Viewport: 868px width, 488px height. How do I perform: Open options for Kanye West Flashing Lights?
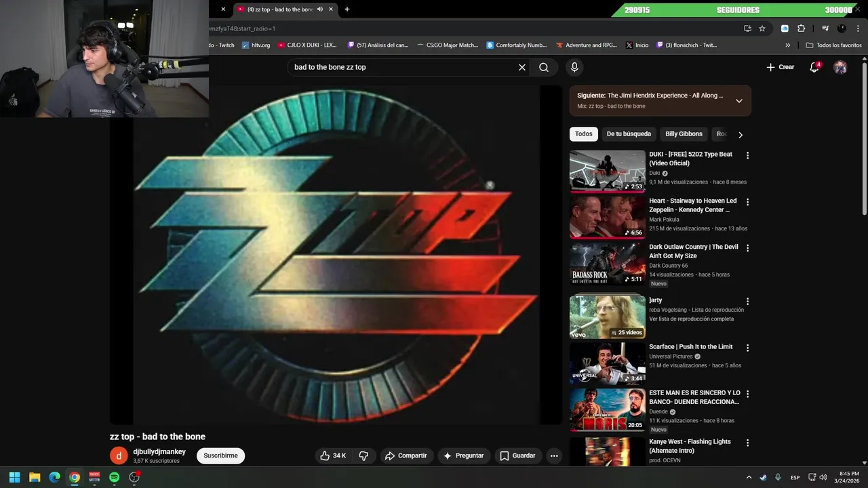[747, 443]
